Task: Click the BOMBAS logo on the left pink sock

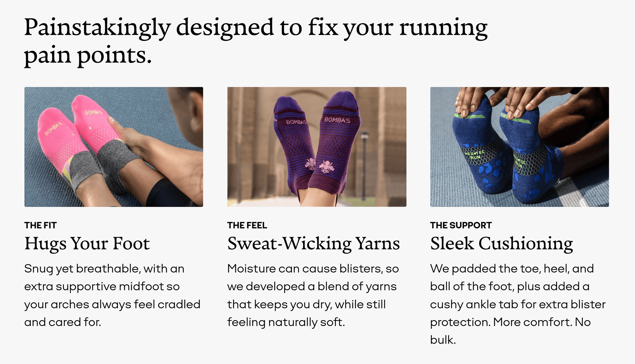Action: pyautogui.click(x=53, y=128)
